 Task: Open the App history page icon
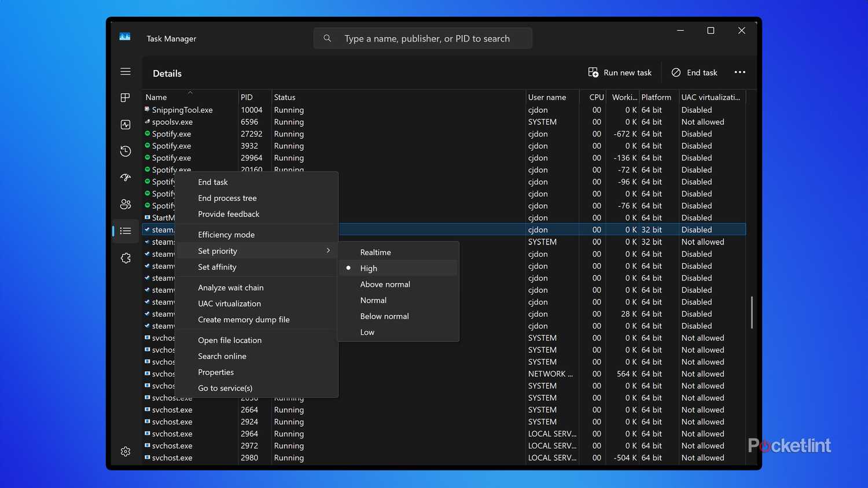(126, 151)
